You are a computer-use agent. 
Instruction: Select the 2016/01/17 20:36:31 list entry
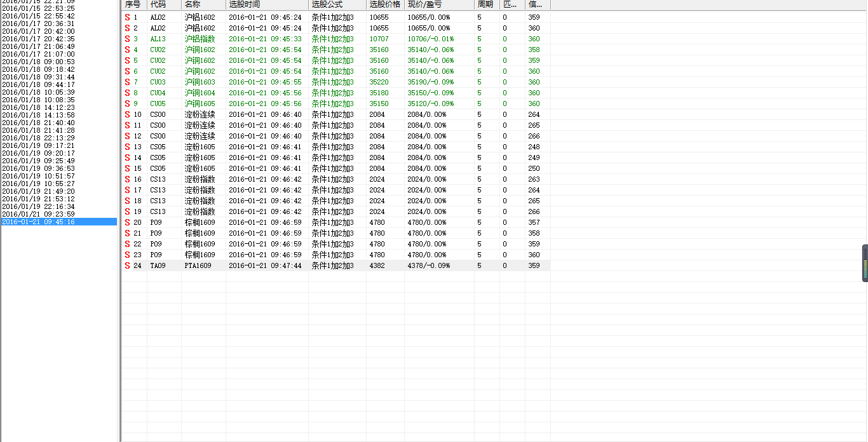(38, 23)
